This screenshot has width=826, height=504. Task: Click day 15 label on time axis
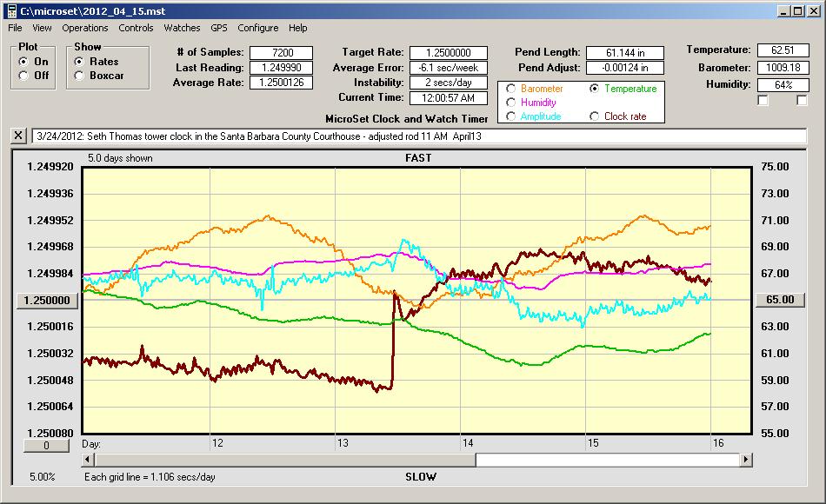[593, 443]
